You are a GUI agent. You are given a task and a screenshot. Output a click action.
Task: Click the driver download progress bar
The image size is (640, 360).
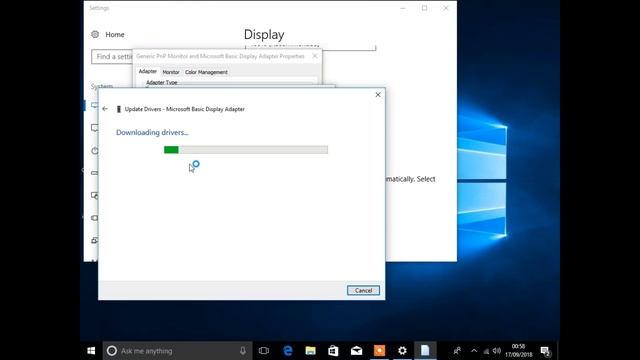pos(246,150)
